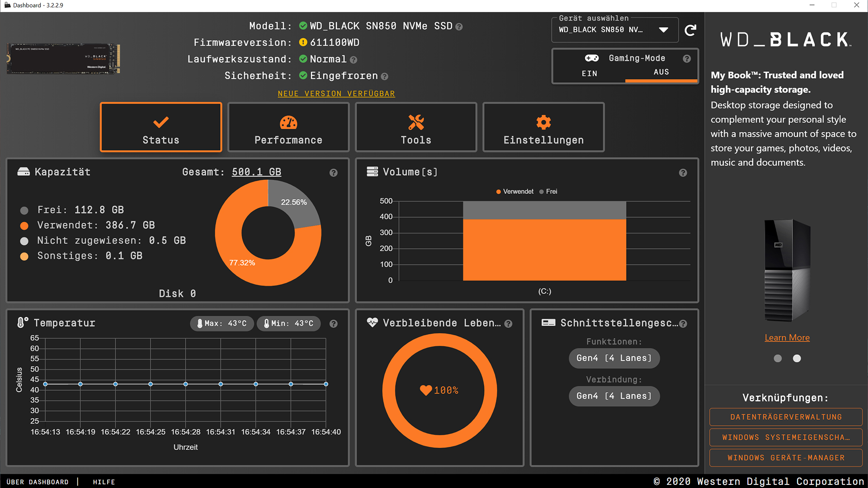This screenshot has height=488, width=868.
Task: Click NEUE VERSION VERFÜGBAR link
Action: coord(336,94)
